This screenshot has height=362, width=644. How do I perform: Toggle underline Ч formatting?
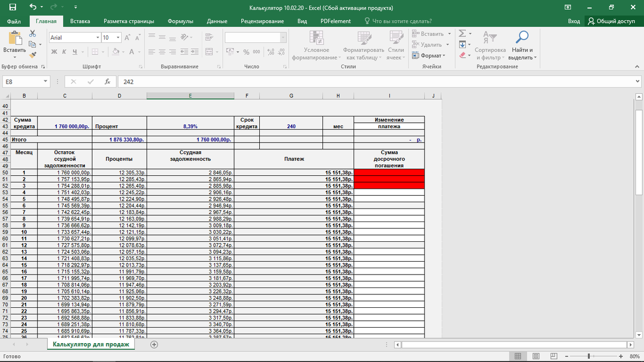pyautogui.click(x=75, y=52)
